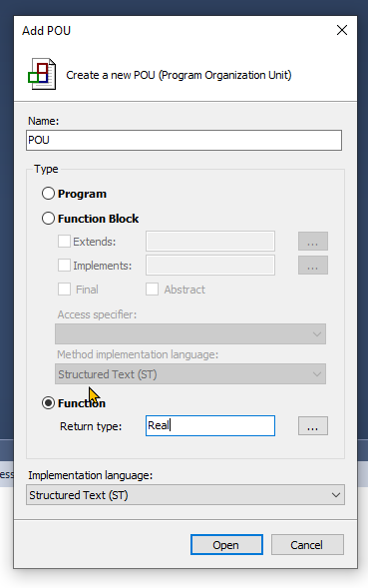Toggle the Implements checkbox

point(64,266)
